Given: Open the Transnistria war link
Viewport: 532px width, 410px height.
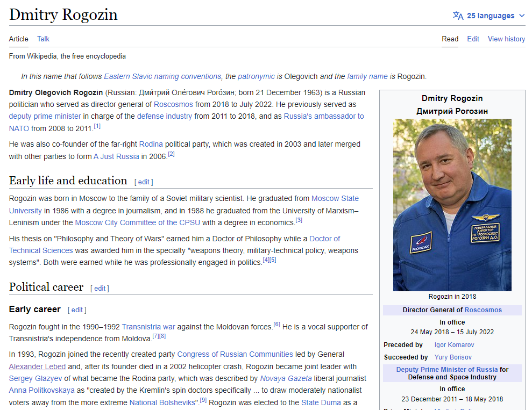Looking at the screenshot, I should [148, 327].
